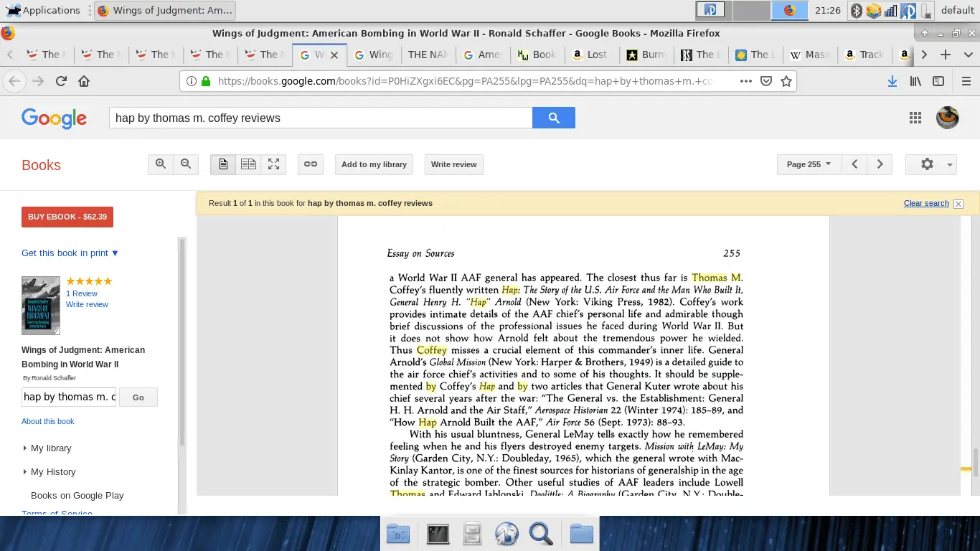Open Google Books settings gear
The width and height of the screenshot is (980, 551).
coord(926,164)
